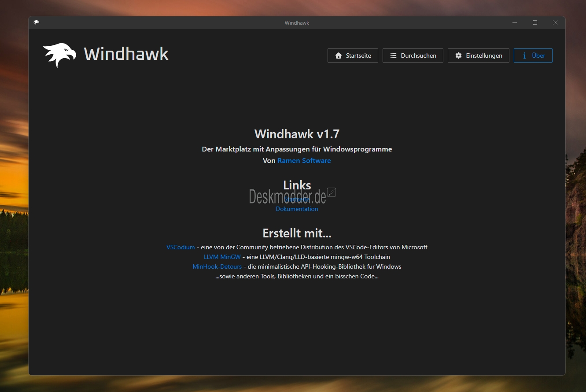Open the LLVM MinGW link
Viewport: 586px width, 392px height.
click(222, 257)
